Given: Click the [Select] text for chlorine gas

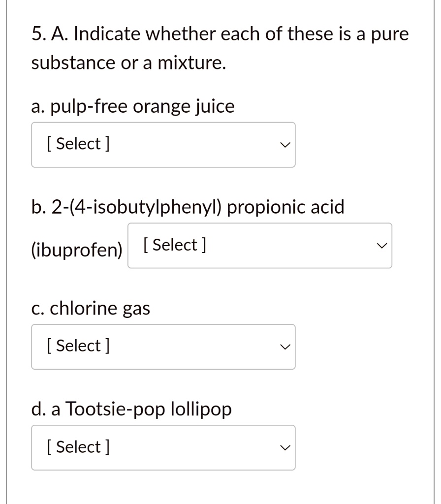Looking at the screenshot, I should (77, 346).
